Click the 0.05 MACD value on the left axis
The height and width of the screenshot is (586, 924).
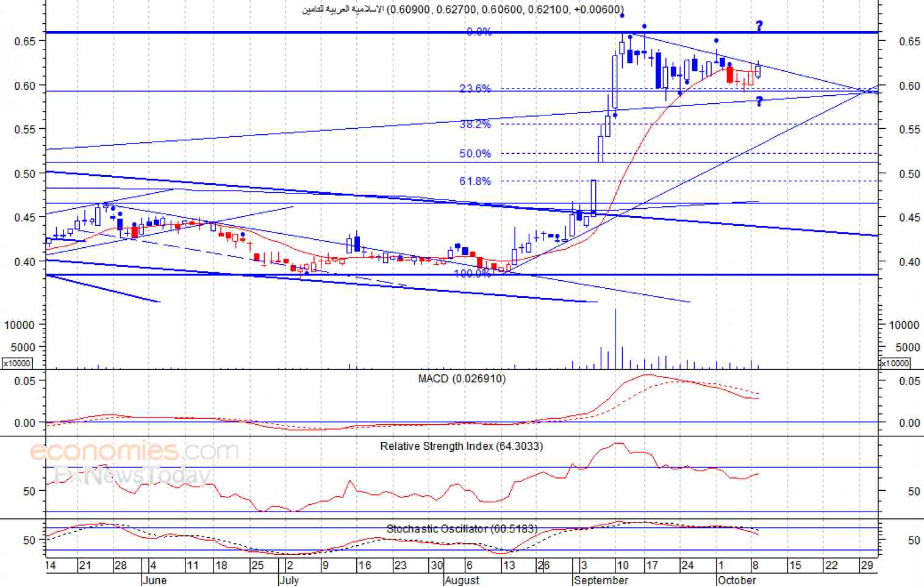[x=25, y=380]
